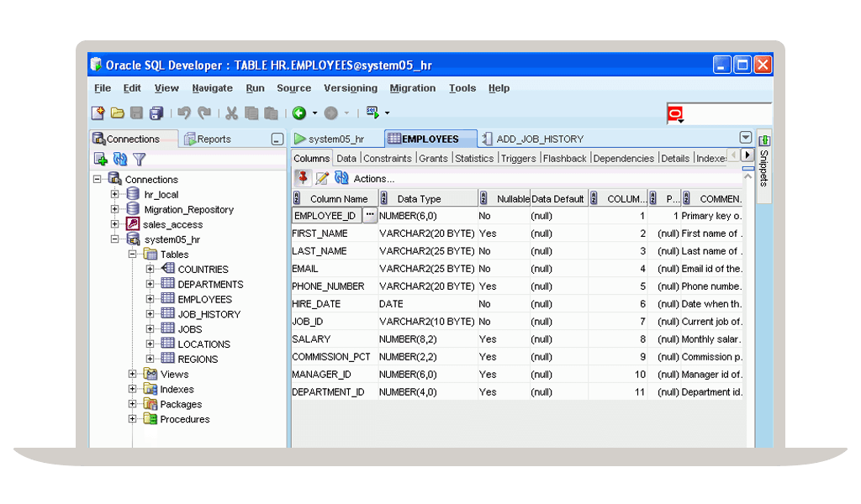Switch to the ADD_JOB_HISTORY document tab
Screen dimensions: 861x504
532,139
